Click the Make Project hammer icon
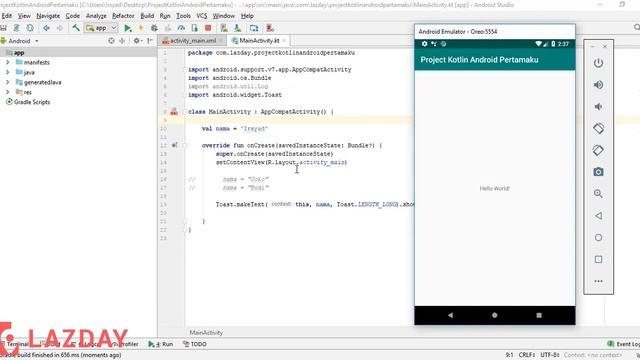 click(76, 28)
